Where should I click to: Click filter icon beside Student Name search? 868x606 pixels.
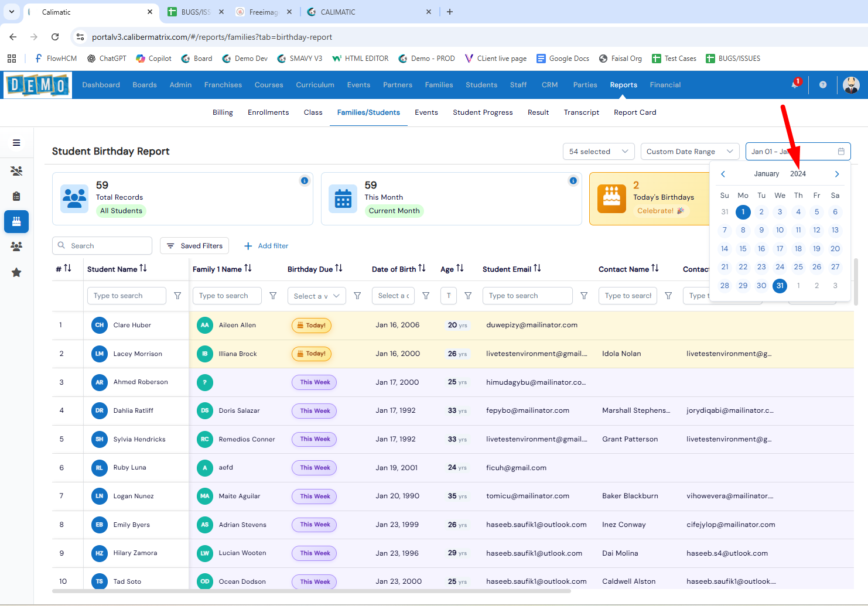pyautogui.click(x=177, y=296)
